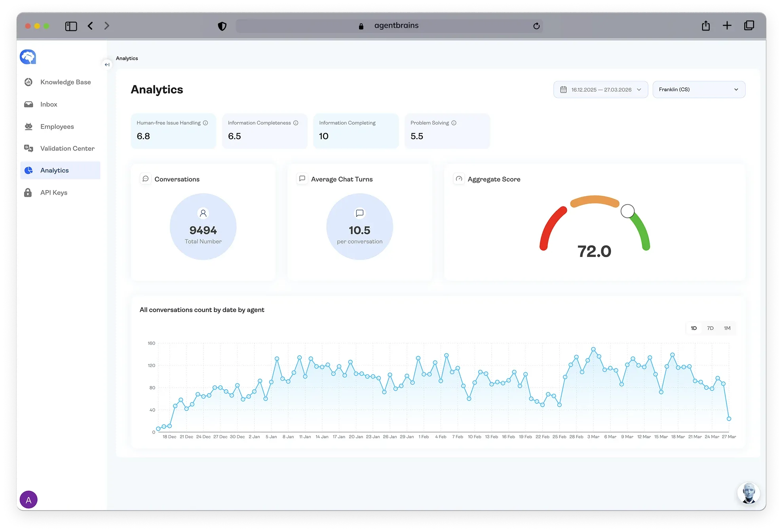This screenshot has height=532, width=783.
Task: Click info icon next to Information Completeness
Action: click(296, 123)
